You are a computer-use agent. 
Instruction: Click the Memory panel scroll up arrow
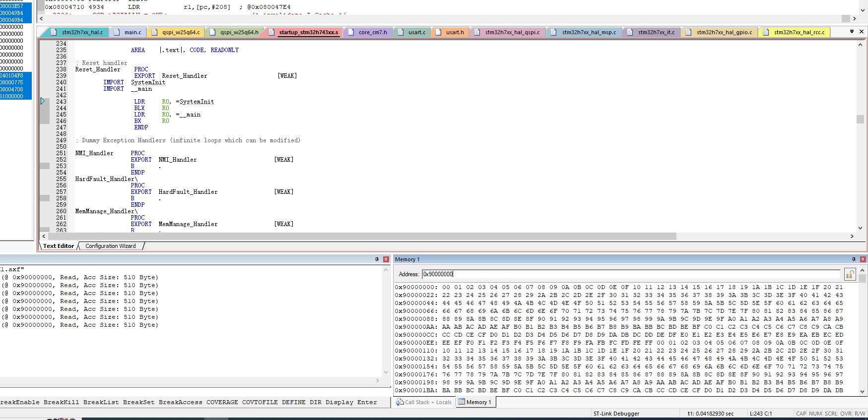(x=862, y=270)
